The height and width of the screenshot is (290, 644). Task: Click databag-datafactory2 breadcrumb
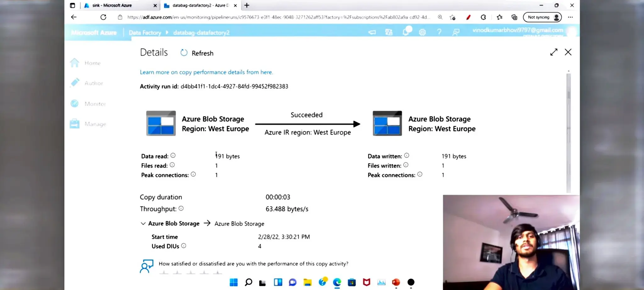201,32
